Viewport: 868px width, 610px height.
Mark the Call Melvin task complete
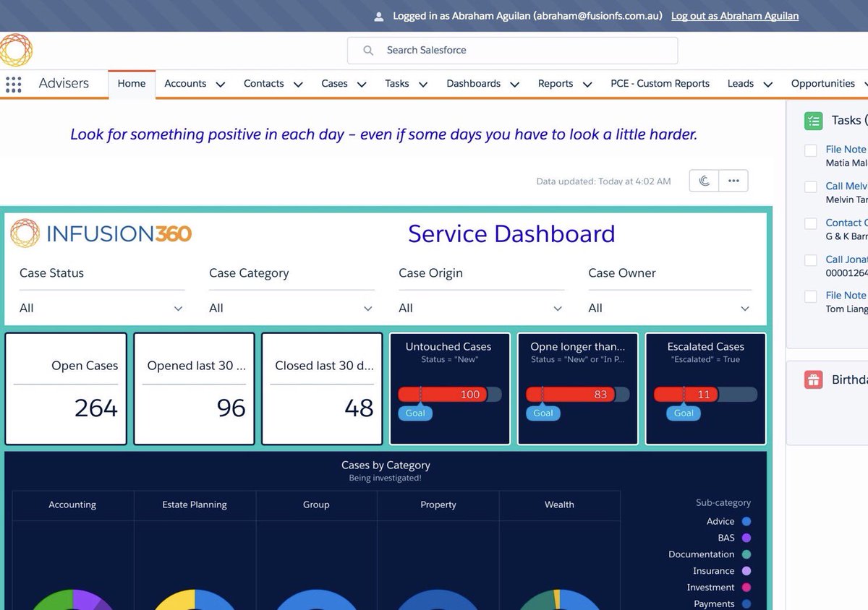pyautogui.click(x=810, y=186)
